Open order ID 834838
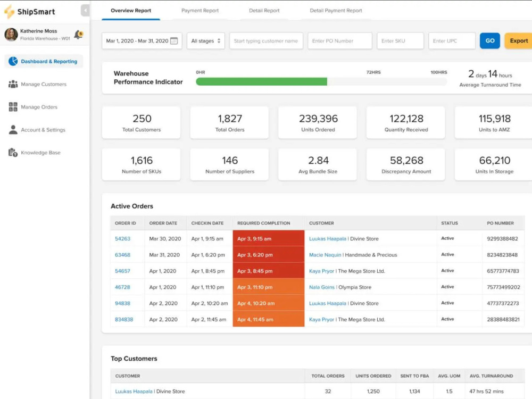 (124, 320)
